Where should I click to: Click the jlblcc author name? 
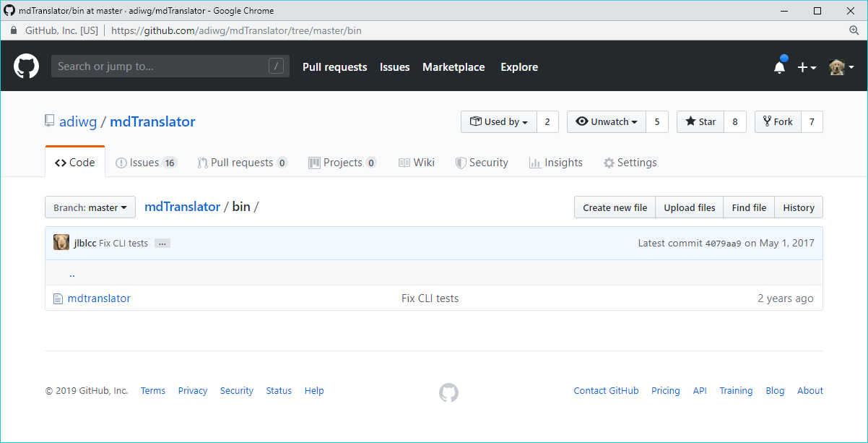click(x=85, y=244)
